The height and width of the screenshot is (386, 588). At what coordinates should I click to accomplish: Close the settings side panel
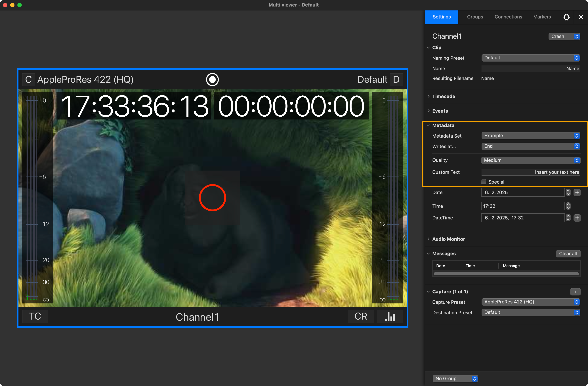[581, 17]
